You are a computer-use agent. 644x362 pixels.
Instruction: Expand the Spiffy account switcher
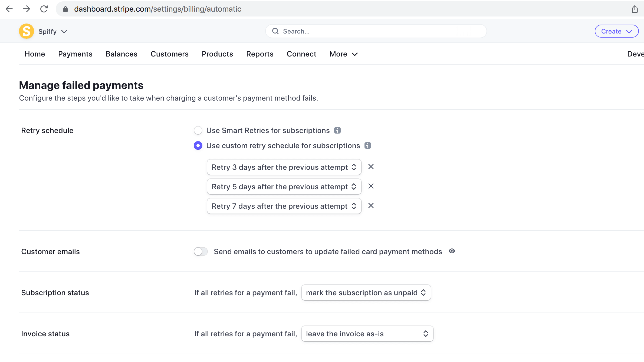pyautogui.click(x=53, y=31)
